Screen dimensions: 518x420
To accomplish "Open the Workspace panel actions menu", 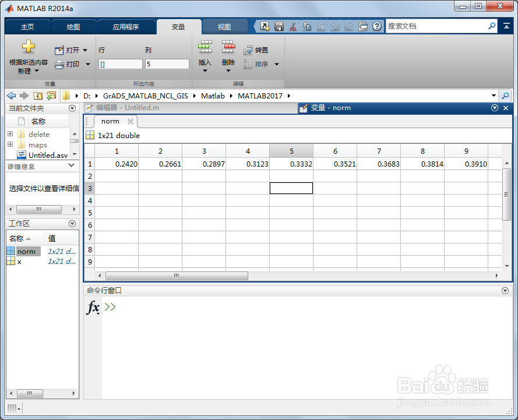I will [x=72, y=224].
